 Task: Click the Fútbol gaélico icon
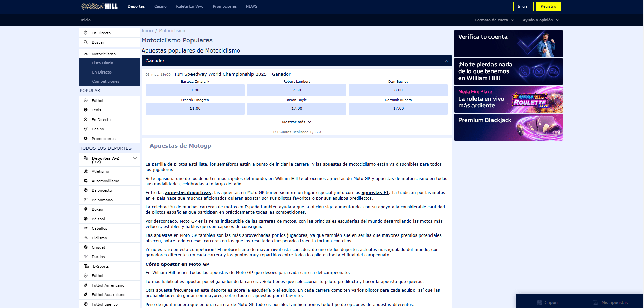[86, 304]
